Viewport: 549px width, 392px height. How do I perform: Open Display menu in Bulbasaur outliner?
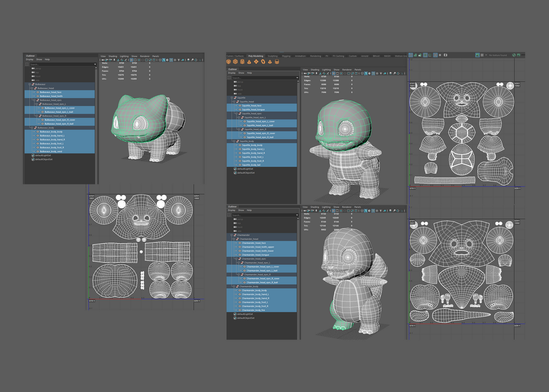tap(29, 60)
